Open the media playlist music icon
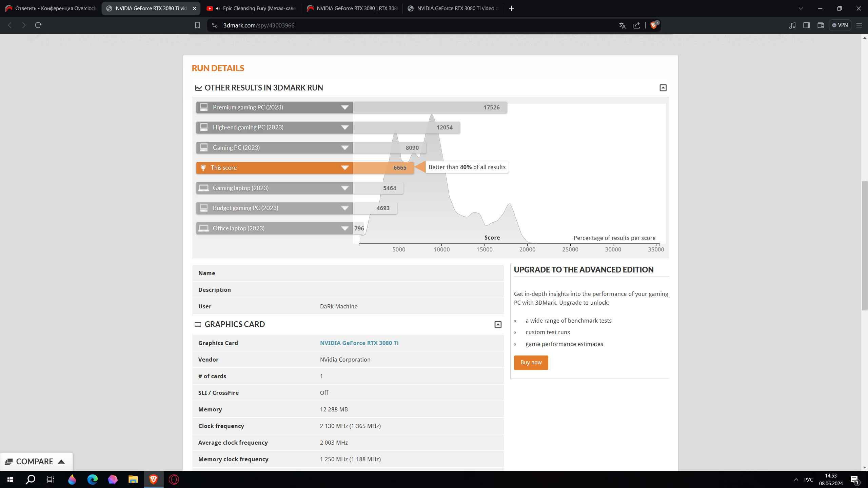 792,25
